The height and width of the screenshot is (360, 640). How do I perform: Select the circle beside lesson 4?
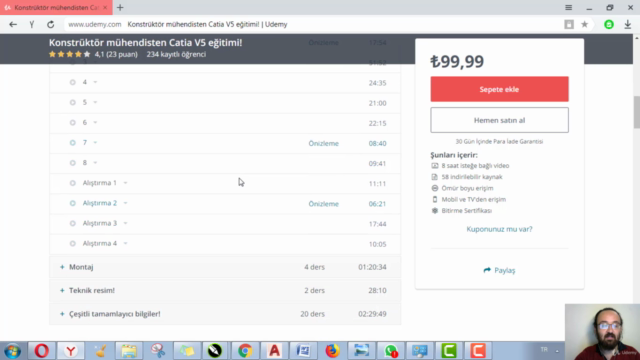[73, 82]
